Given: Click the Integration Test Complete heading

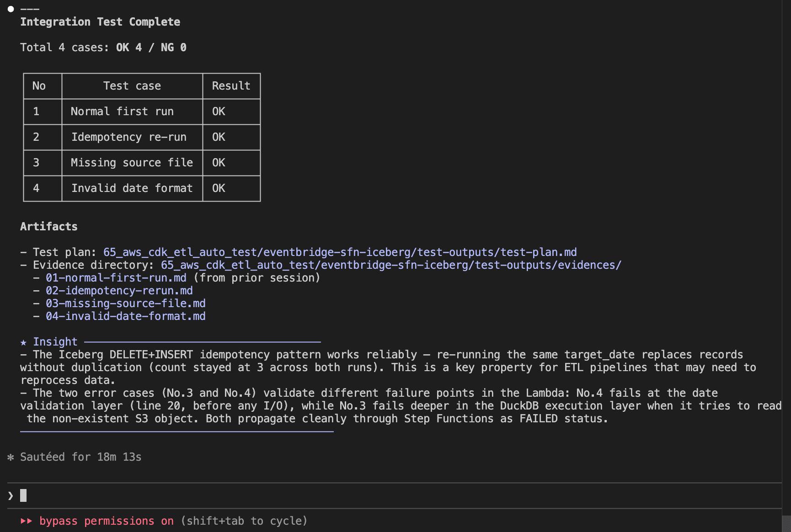Looking at the screenshot, I should (100, 21).
